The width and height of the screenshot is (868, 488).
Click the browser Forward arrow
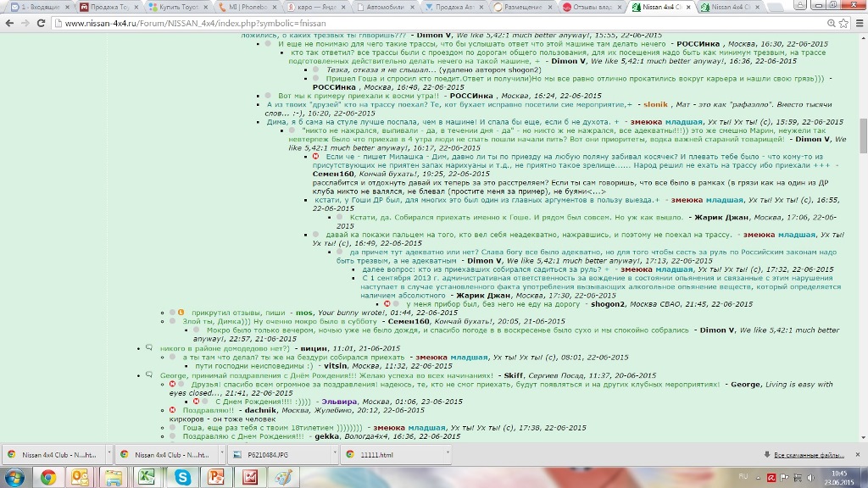pyautogui.click(x=25, y=23)
